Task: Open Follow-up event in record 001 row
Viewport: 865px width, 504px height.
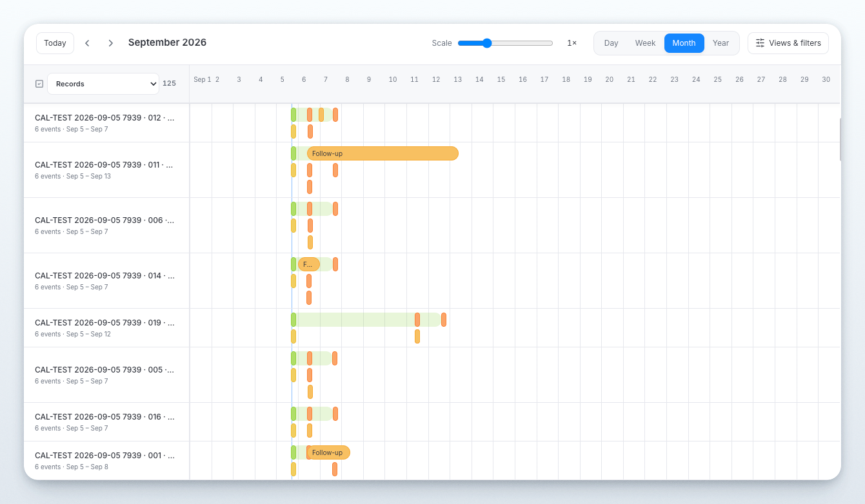Action: (328, 452)
